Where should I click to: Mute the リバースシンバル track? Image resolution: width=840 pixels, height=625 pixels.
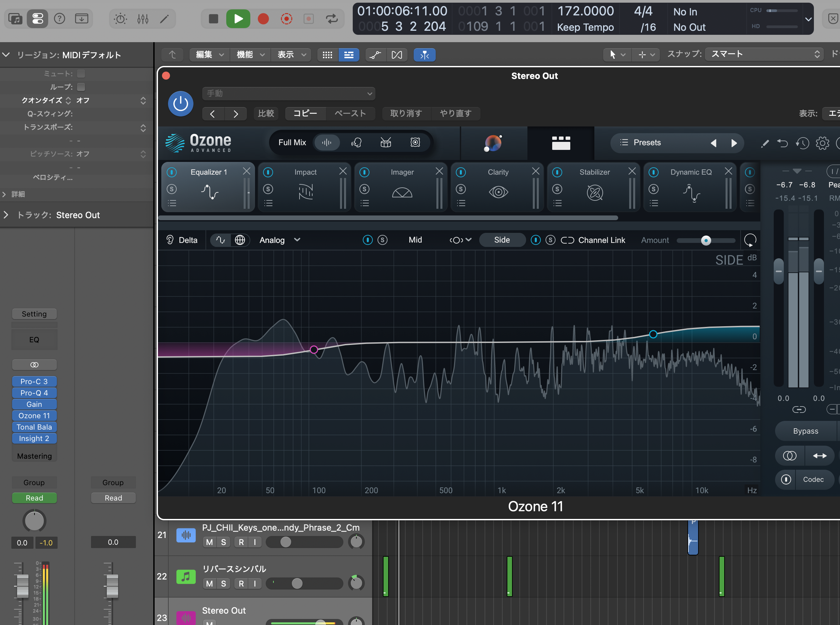click(209, 584)
